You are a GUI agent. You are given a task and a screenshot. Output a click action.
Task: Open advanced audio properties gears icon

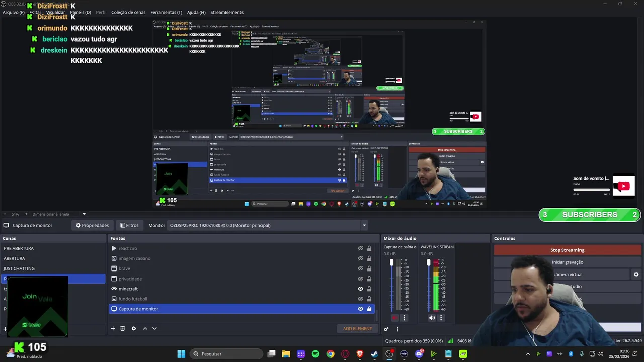(386, 329)
